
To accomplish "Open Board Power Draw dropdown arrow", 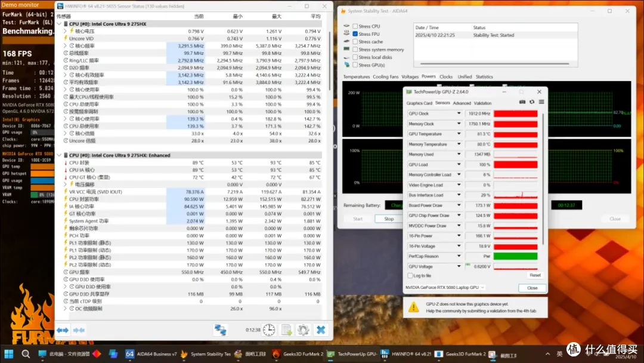I will (x=459, y=205).
